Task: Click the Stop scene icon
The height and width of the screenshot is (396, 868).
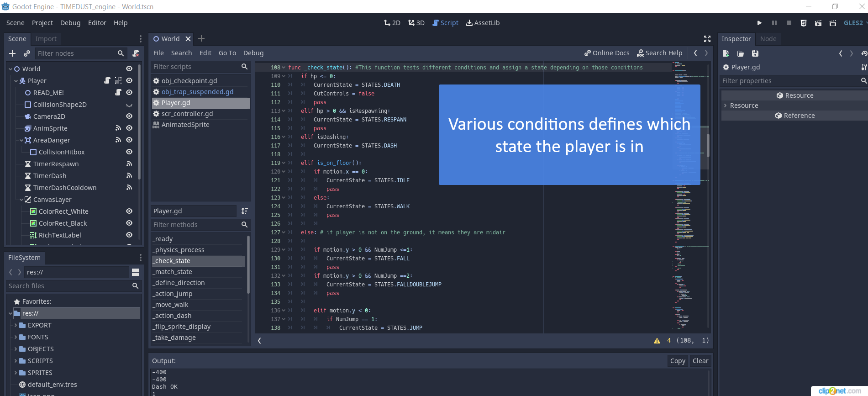Action: click(789, 23)
